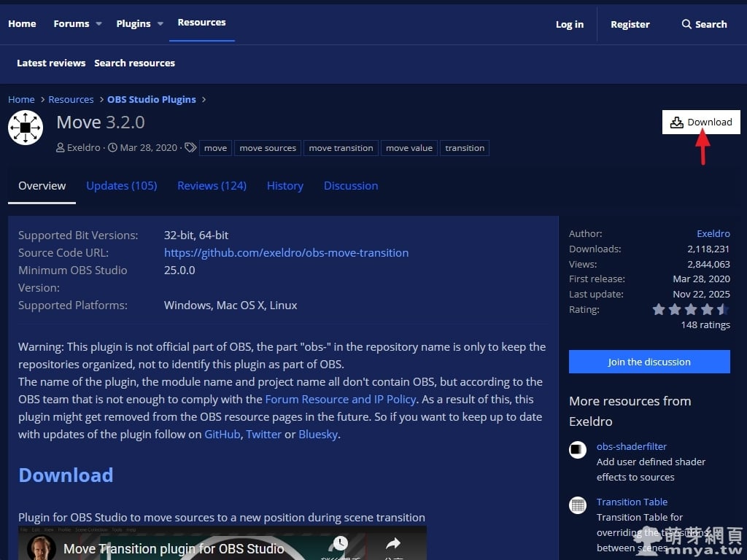Image resolution: width=747 pixels, height=560 pixels.
Task: Open the Latest reviews submenu item
Action: coord(51,63)
